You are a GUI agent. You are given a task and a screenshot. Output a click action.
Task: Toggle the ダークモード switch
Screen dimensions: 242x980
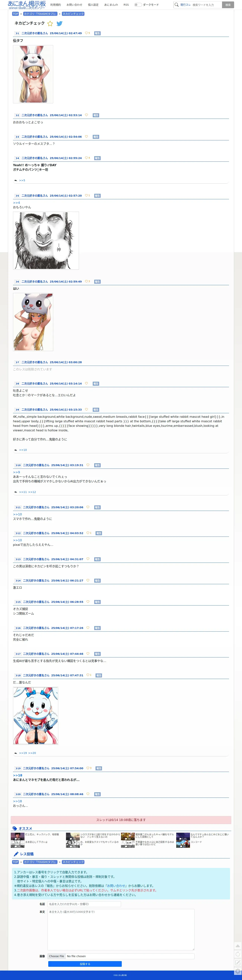pos(138,5)
